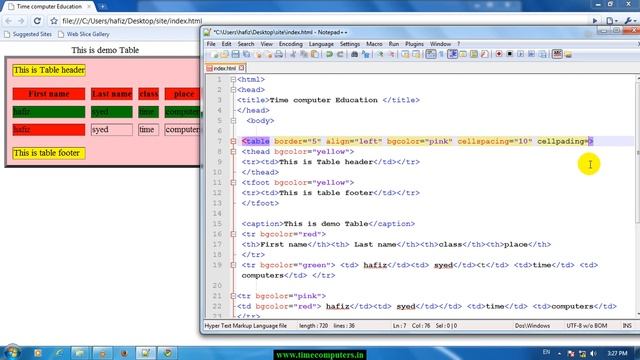Click the Stop Recording black square icon
Image resolution: width=640 pixels, height=360 pixels.
[x=510, y=54]
